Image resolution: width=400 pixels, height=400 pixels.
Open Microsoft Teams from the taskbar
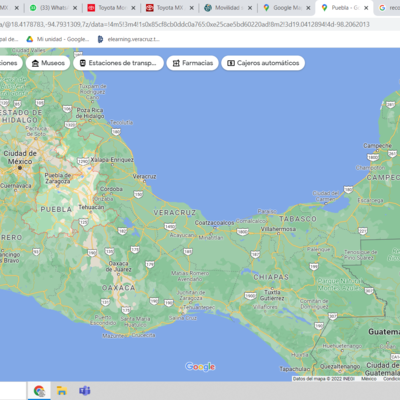point(85,391)
